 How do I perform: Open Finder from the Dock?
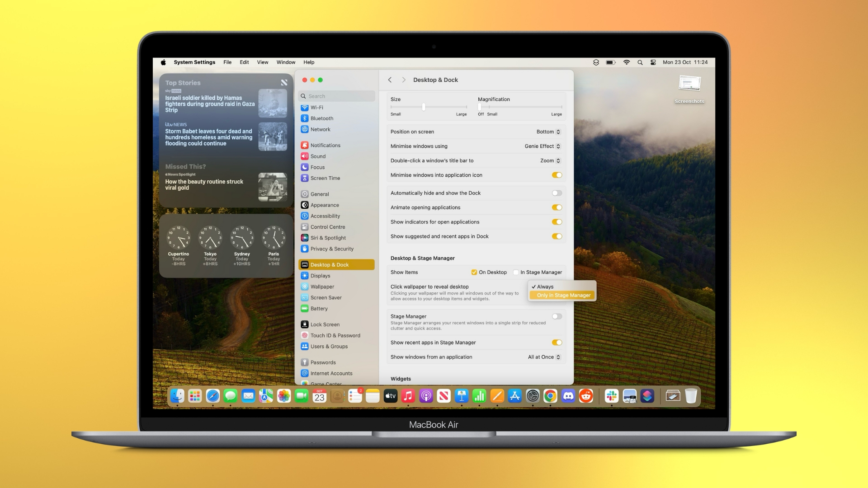click(x=177, y=396)
